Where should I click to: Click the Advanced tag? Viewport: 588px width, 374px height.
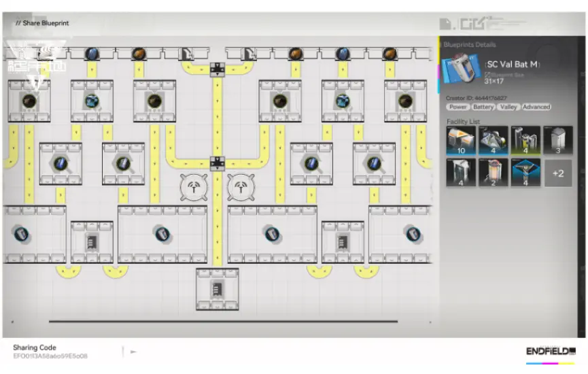coord(536,107)
